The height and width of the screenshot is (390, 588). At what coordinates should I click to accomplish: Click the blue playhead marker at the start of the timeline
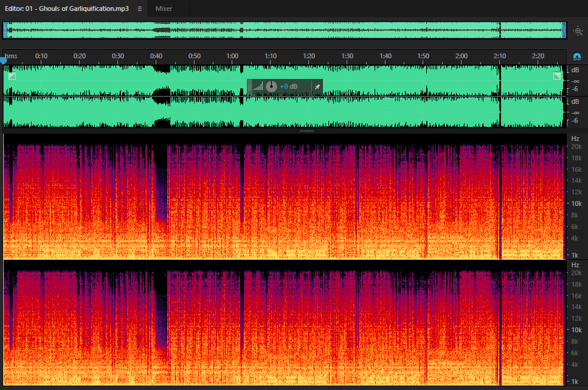4,60
